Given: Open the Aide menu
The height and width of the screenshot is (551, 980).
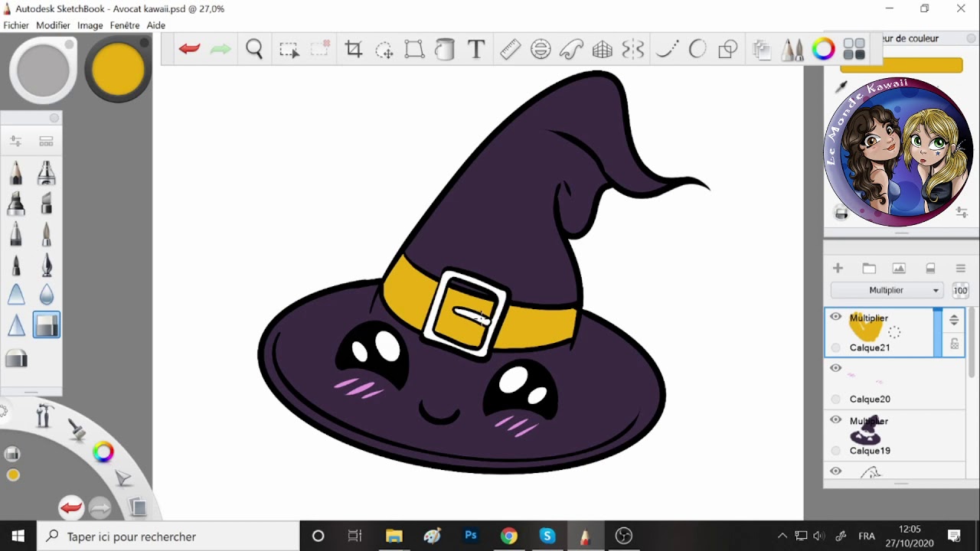Looking at the screenshot, I should (x=156, y=25).
